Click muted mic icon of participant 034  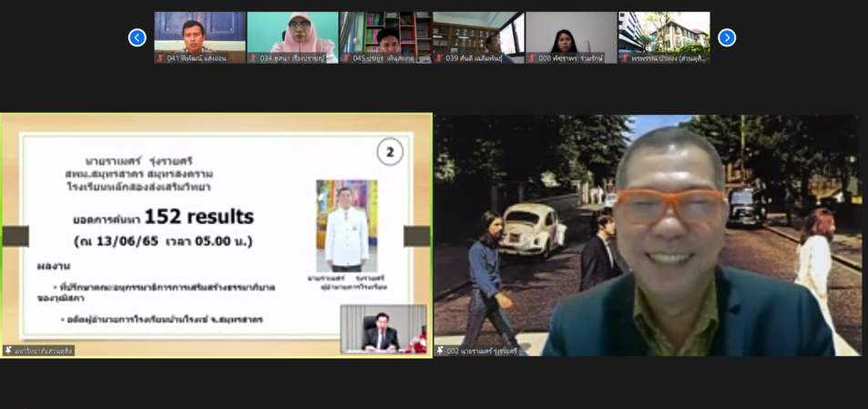click(x=253, y=58)
